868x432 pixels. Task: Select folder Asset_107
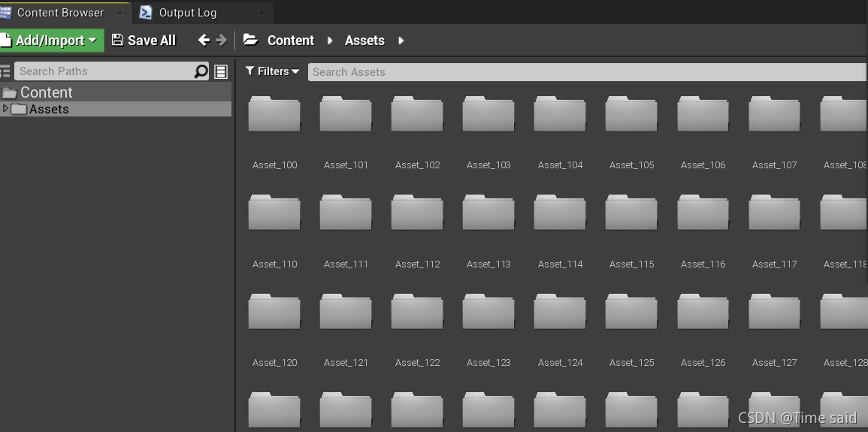775,114
